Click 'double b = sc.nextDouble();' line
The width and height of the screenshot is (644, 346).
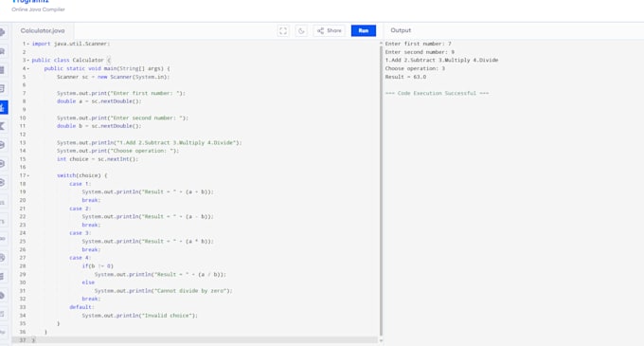(x=99, y=126)
